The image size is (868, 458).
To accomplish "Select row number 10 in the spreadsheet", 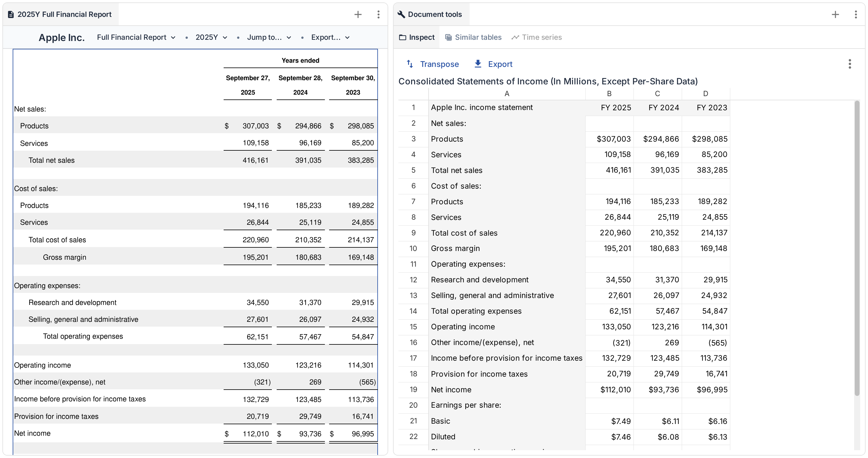I will click(414, 249).
